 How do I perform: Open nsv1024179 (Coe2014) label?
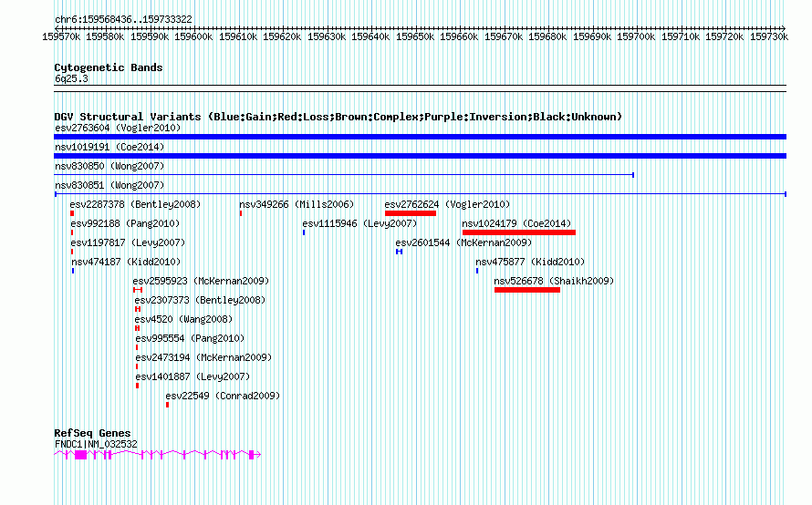(x=516, y=223)
